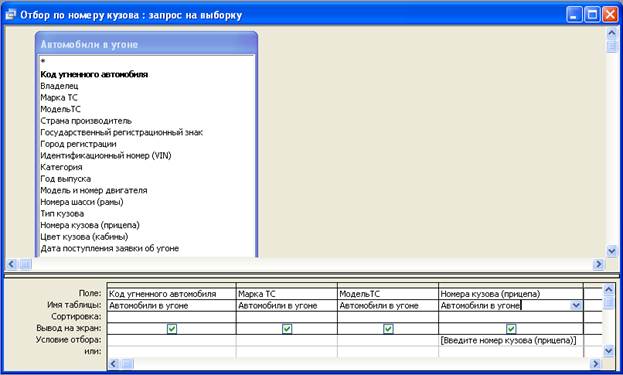The height and width of the screenshot is (375, 623).
Task: Click grid field cell Номера кузова (прицепа)
Action: [511, 294]
